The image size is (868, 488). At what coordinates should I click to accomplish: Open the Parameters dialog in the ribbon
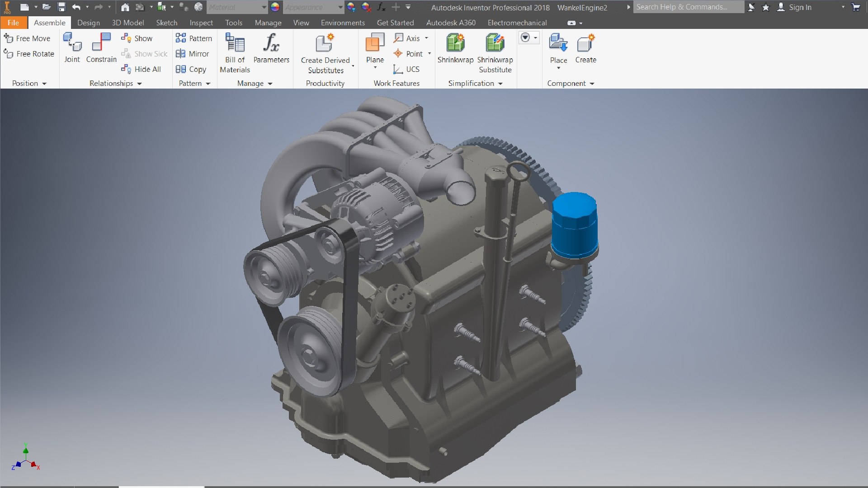coord(271,48)
